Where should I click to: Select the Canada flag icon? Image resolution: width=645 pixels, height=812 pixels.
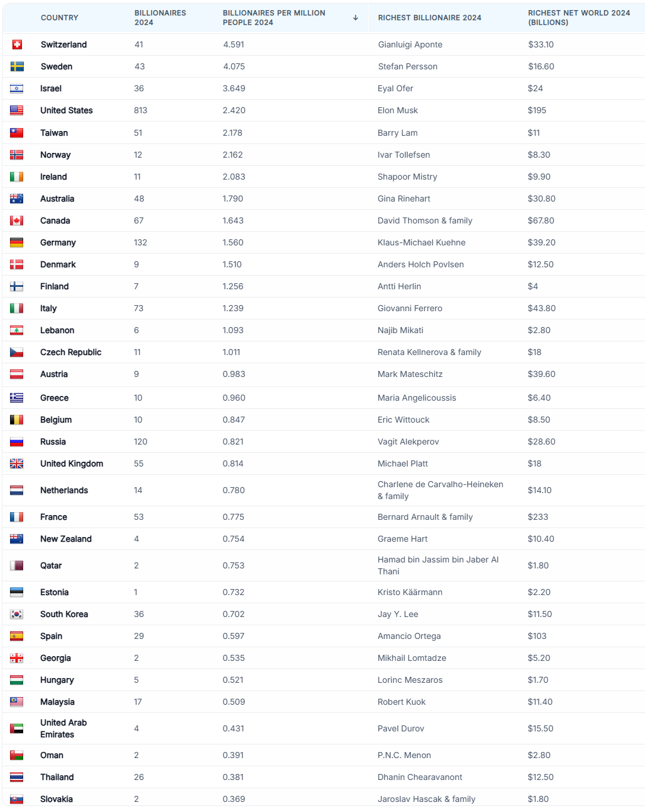[x=17, y=220]
